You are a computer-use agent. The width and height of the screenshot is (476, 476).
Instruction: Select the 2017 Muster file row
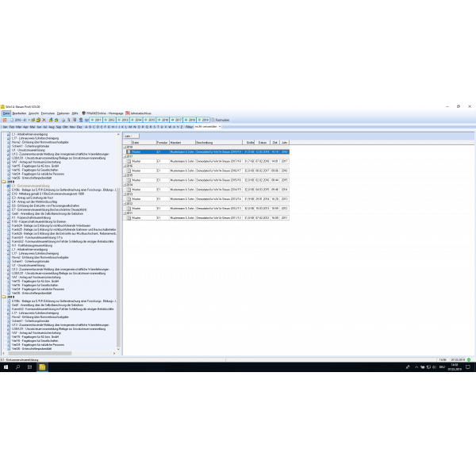(x=207, y=161)
